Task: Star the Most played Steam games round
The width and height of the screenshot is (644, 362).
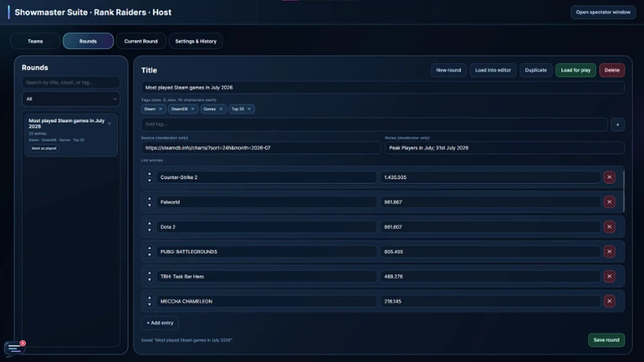Action: pyautogui.click(x=110, y=124)
